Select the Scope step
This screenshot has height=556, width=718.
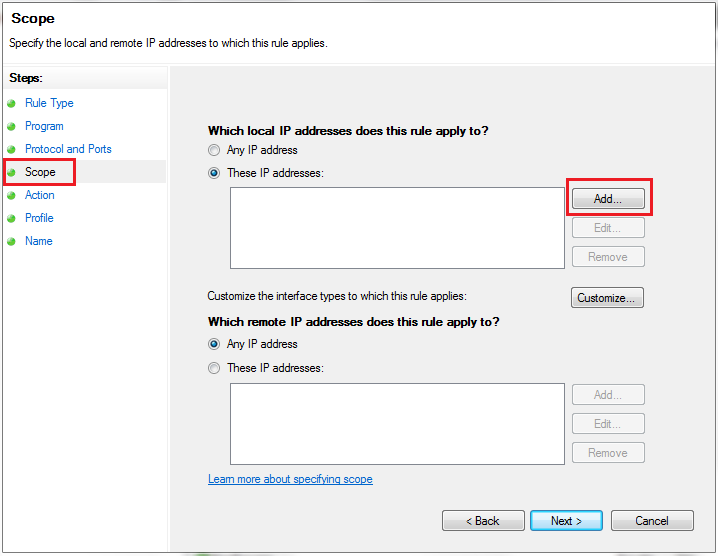click(40, 172)
